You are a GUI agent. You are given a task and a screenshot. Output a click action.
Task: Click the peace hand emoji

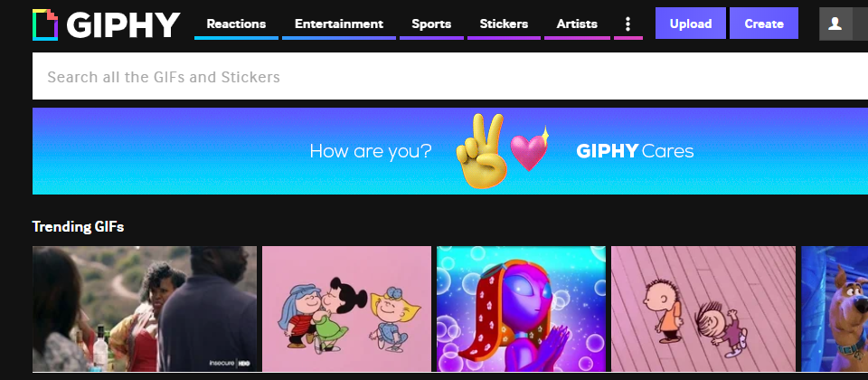pyautogui.click(x=481, y=151)
